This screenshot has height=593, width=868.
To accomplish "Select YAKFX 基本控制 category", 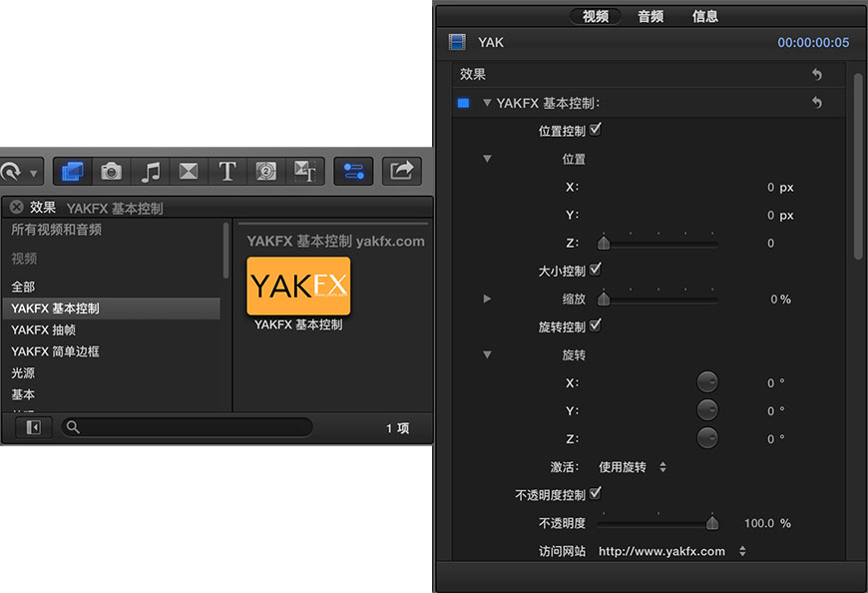I will point(112,308).
